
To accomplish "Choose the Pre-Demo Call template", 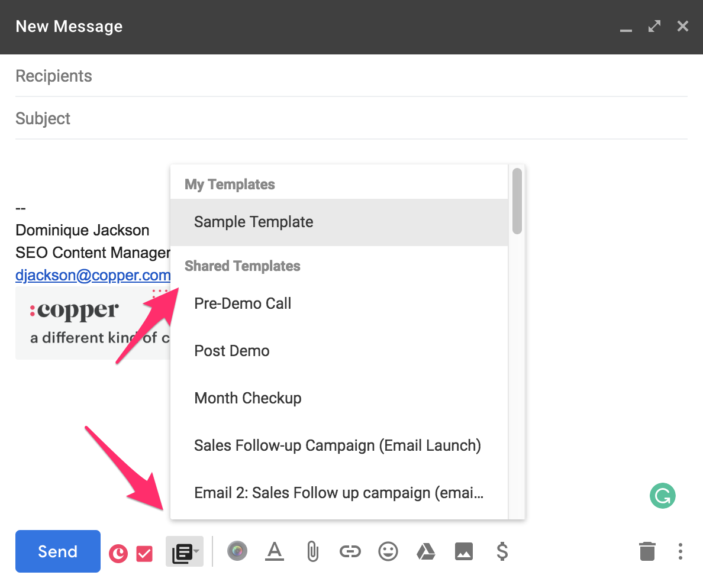I will [x=339, y=303].
